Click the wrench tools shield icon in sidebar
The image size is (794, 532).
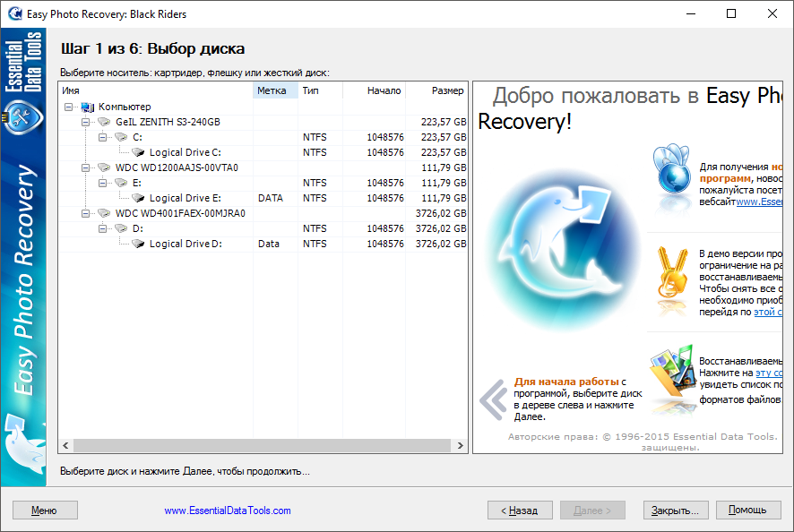tap(22, 117)
